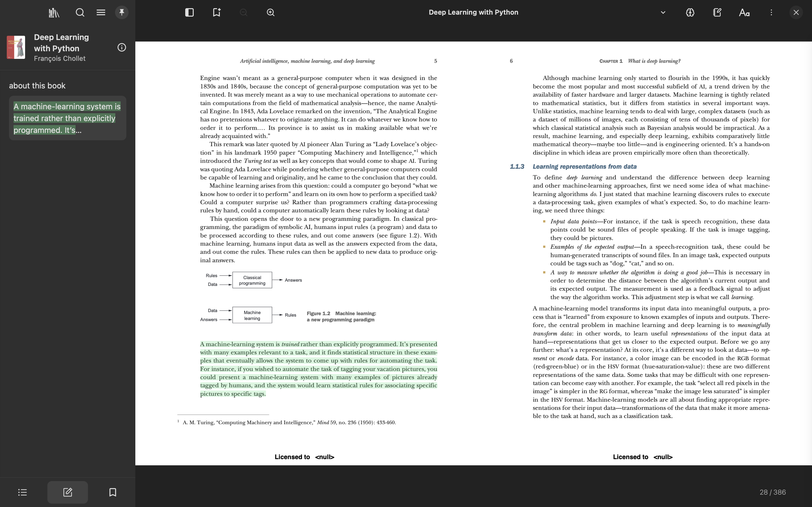812x507 pixels.
Task: Select the highlighted annotation in the sidebar
Action: (x=67, y=118)
